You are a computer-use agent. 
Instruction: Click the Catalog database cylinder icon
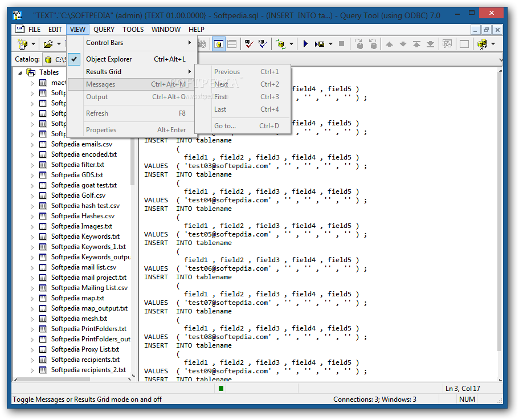coord(48,60)
